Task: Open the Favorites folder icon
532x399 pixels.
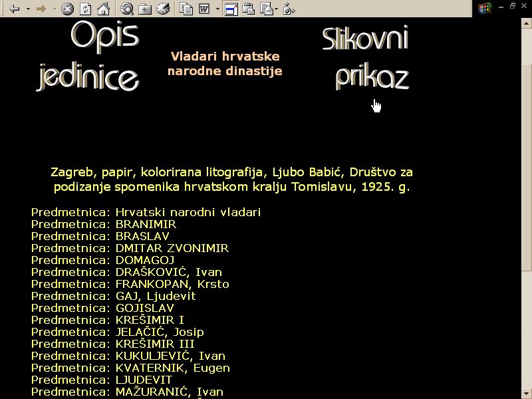Action: click(x=144, y=9)
